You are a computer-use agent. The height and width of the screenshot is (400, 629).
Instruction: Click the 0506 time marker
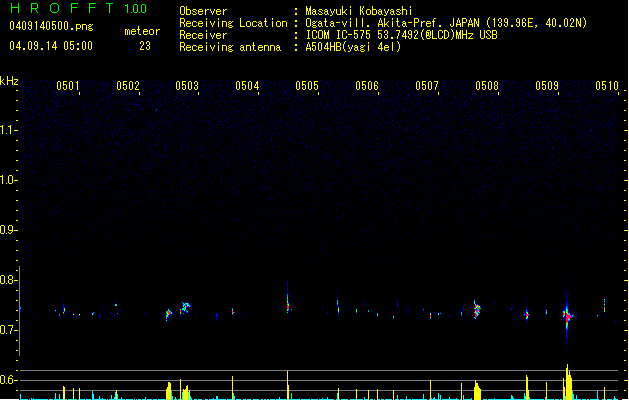[x=367, y=86]
